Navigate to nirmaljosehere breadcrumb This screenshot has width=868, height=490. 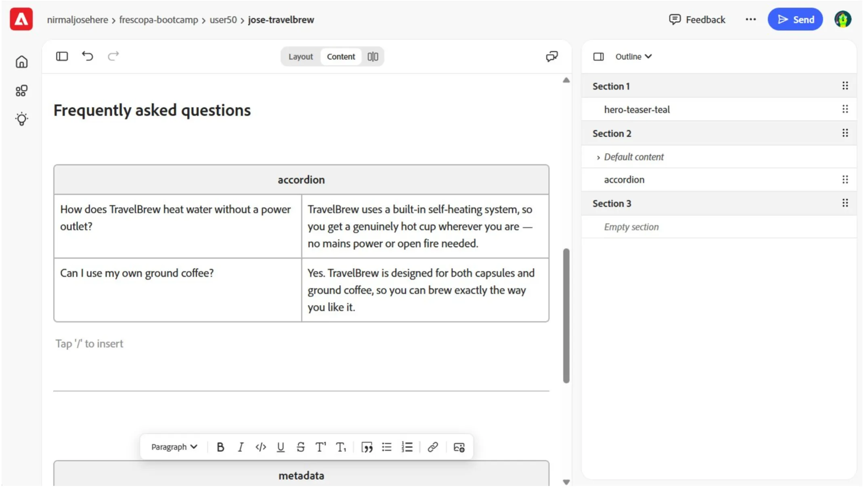click(x=78, y=20)
